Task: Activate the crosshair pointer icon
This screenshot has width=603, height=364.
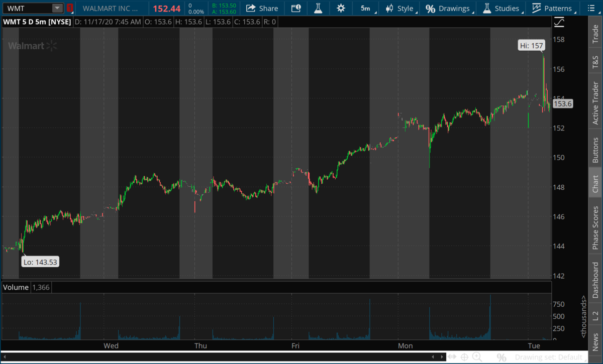Action: [x=465, y=357]
